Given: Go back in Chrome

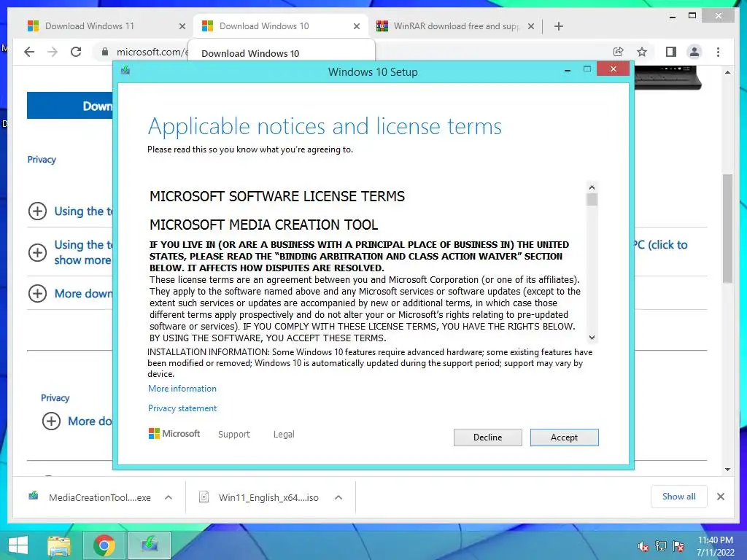Looking at the screenshot, I should [x=29, y=52].
